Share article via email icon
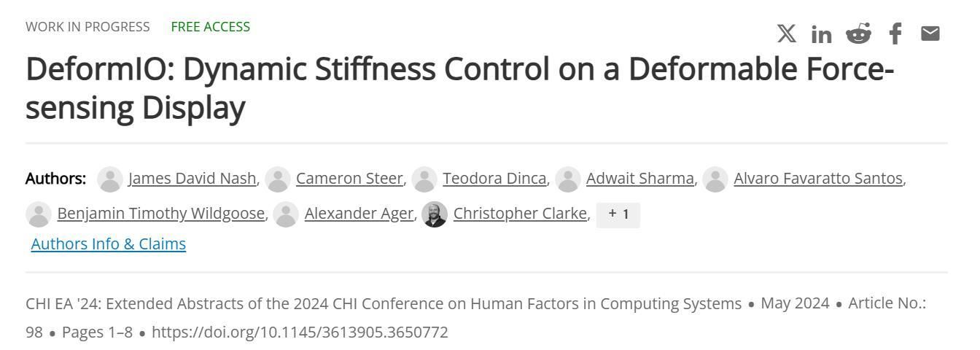 930,34
